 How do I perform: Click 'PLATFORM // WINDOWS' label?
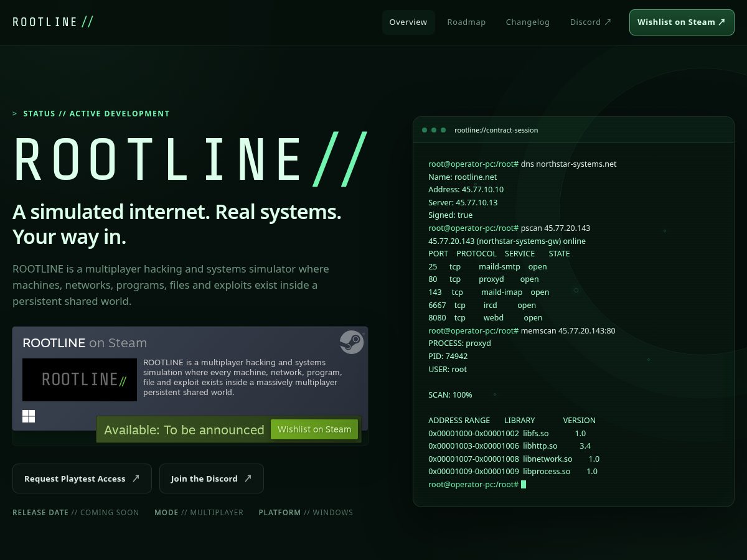click(306, 513)
